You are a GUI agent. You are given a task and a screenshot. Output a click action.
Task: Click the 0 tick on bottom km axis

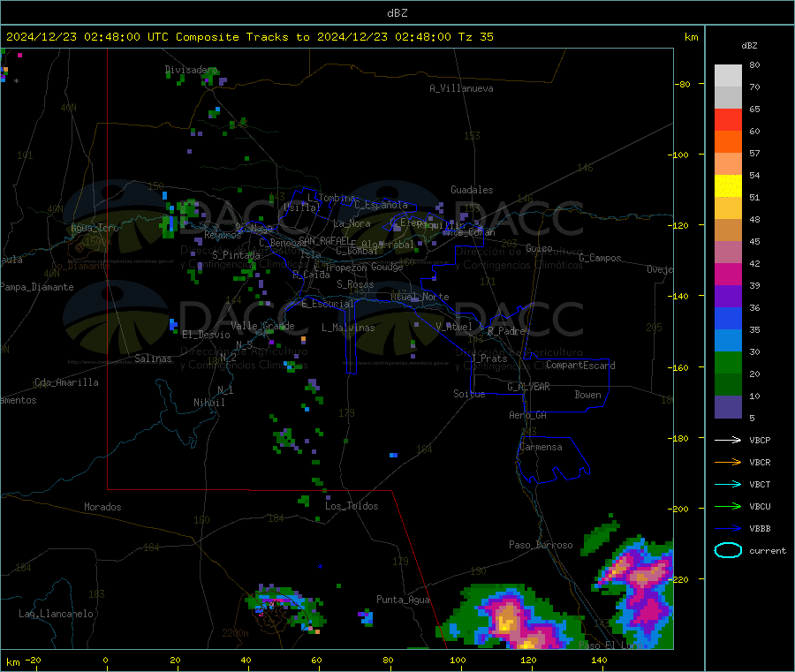pos(105,660)
